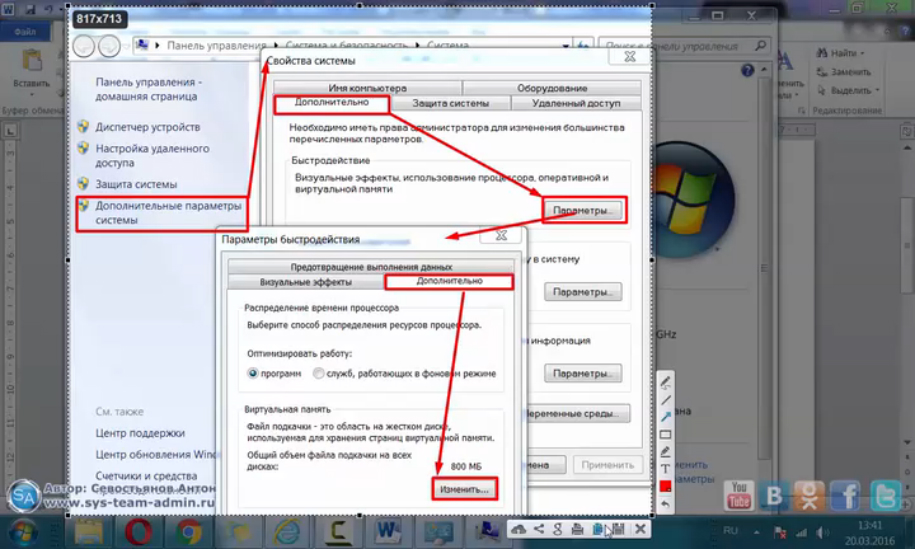The image size is (915, 549).
Task: Switch to Визуальные эффекты tab
Action: pos(306,282)
